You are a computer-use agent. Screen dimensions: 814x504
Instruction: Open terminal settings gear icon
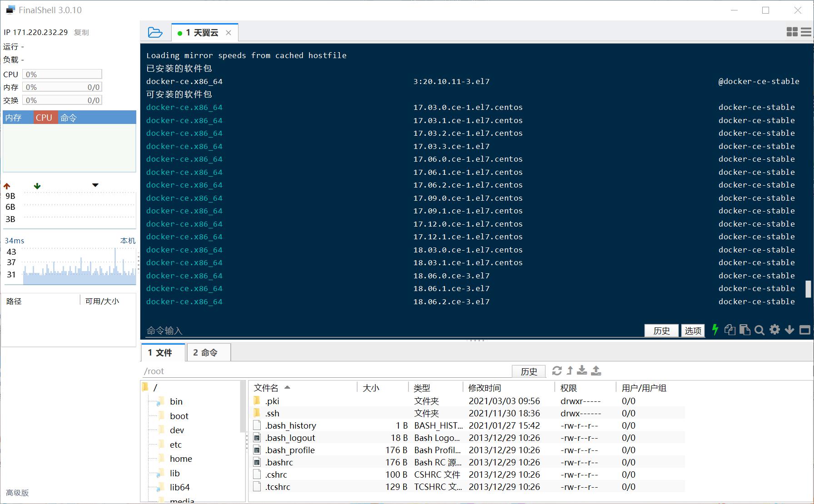point(775,330)
